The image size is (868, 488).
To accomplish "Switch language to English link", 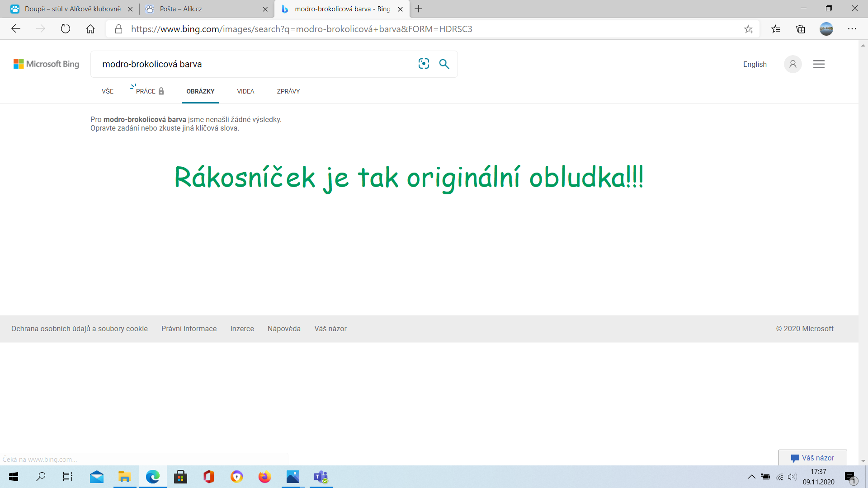I will coord(755,64).
